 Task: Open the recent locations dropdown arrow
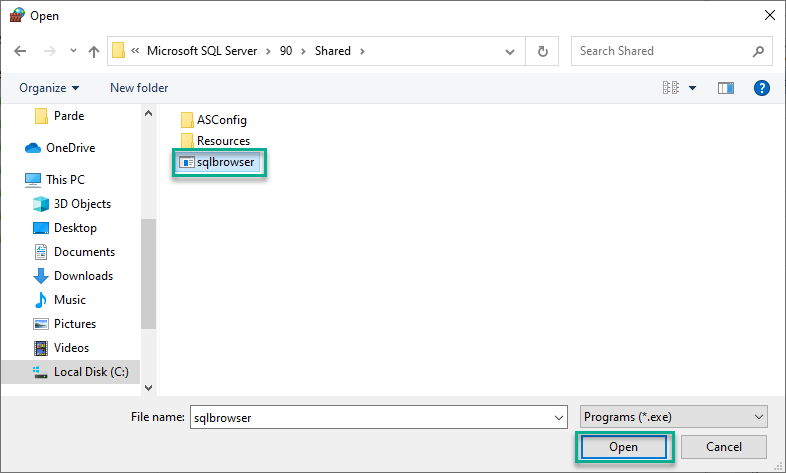coord(73,51)
